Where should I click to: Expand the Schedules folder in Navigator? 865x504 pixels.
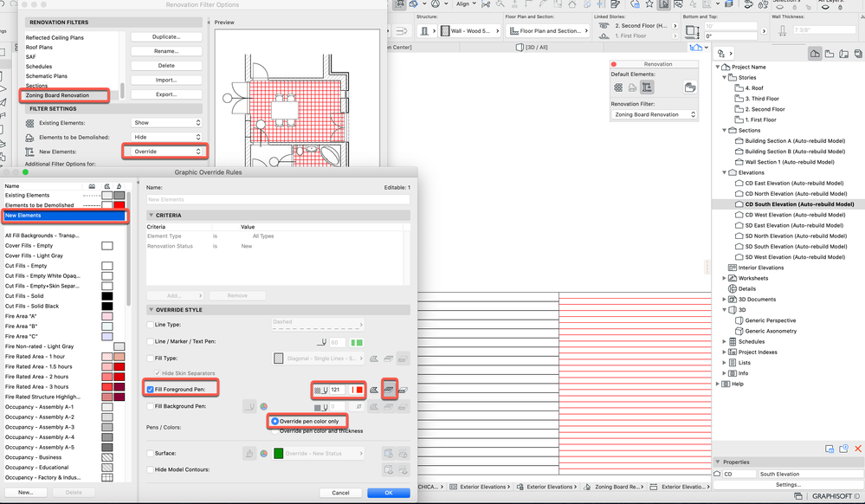coord(725,342)
